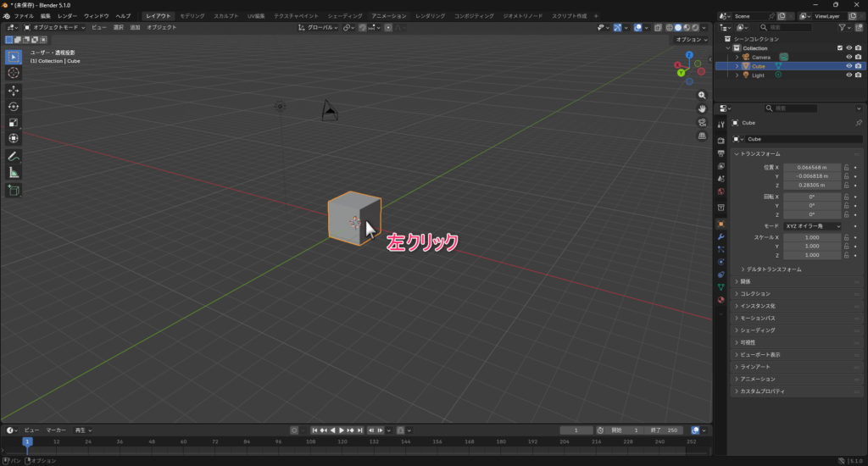This screenshot has height=466, width=868.
Task: Select the Measure tool
Action: click(x=14, y=173)
